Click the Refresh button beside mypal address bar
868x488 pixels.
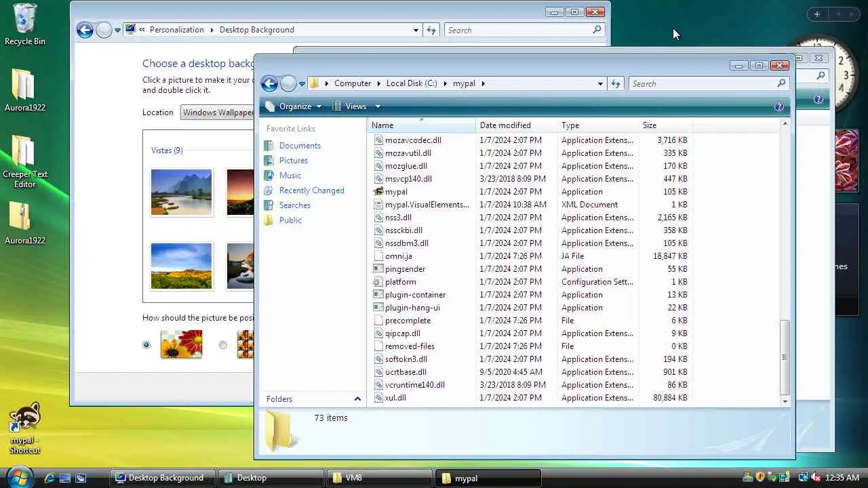[x=616, y=83]
